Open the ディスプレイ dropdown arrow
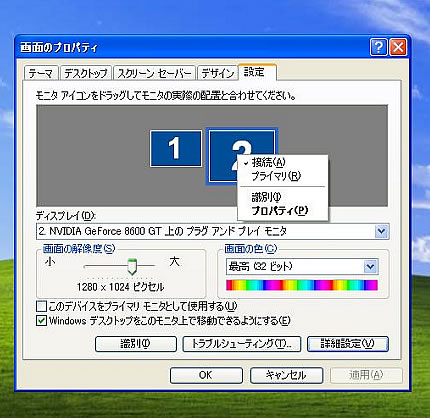Image resolution: width=430 pixels, height=418 pixels. pos(381,231)
